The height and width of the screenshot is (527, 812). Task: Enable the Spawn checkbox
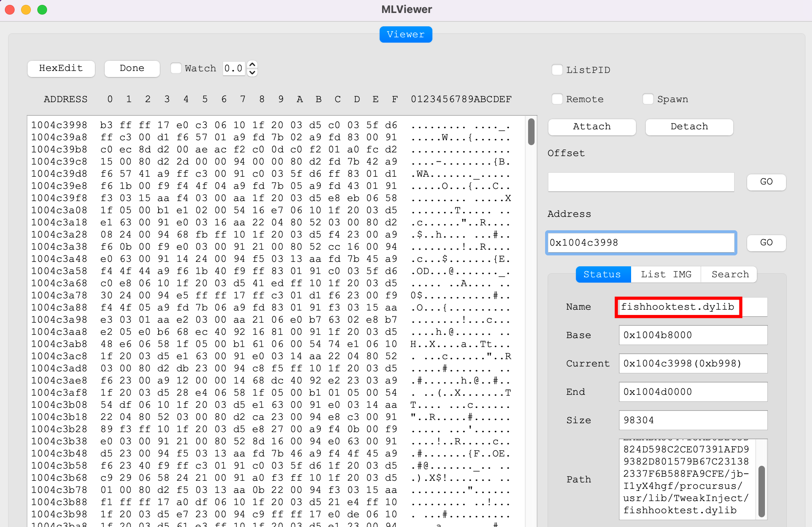pyautogui.click(x=648, y=99)
